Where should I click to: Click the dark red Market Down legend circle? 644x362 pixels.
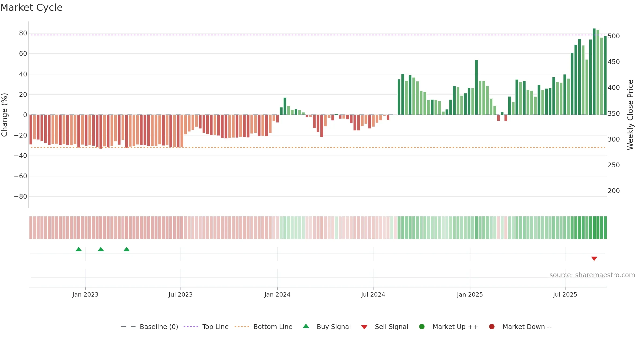(x=492, y=327)
